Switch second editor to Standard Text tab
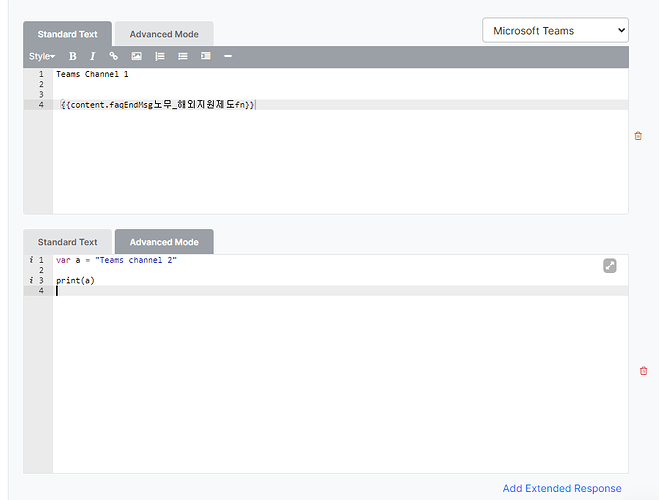Viewport: 659px width, 500px height. coord(67,242)
